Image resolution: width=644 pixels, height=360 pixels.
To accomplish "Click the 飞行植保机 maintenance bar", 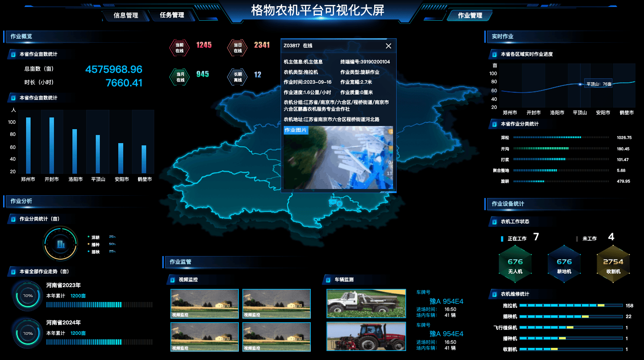I will 570,328.
